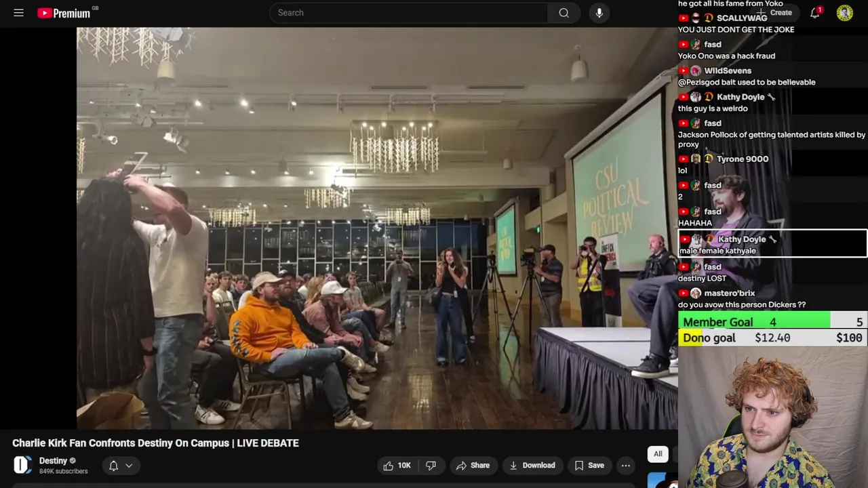
Task: Click YouTube icon beside mastero'brix message
Action: coord(684,293)
